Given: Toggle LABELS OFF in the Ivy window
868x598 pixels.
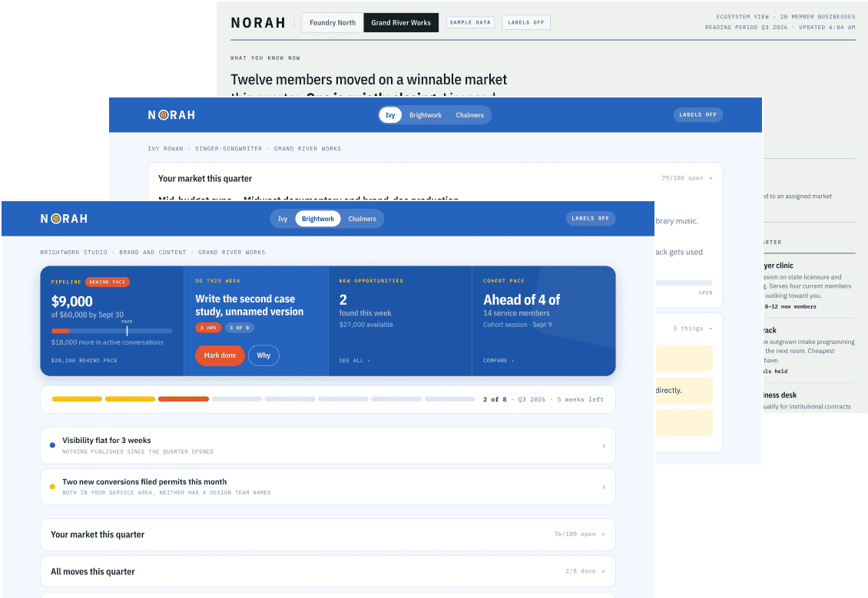Looking at the screenshot, I should pos(697,115).
